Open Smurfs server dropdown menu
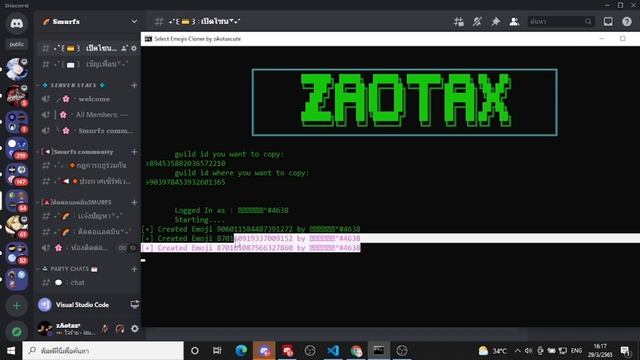The width and height of the screenshot is (640, 360). click(x=134, y=22)
